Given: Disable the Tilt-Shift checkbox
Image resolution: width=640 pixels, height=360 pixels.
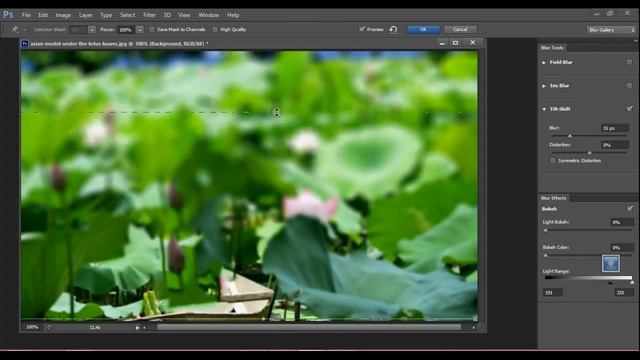Looking at the screenshot, I should 629,109.
